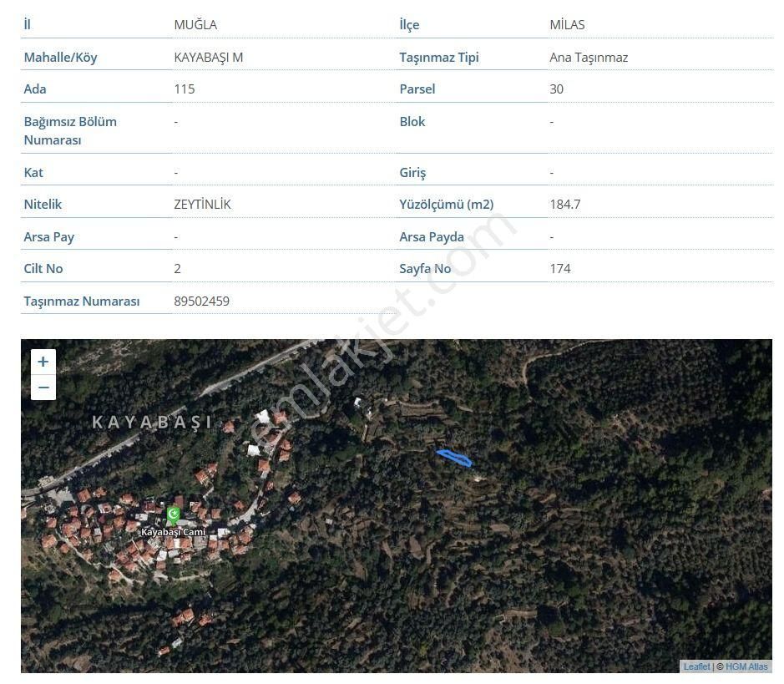Select the blue parcel outline on map

point(454,457)
